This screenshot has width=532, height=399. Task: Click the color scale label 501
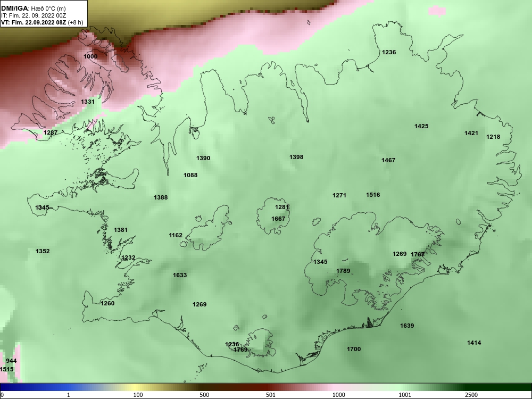coord(271,395)
